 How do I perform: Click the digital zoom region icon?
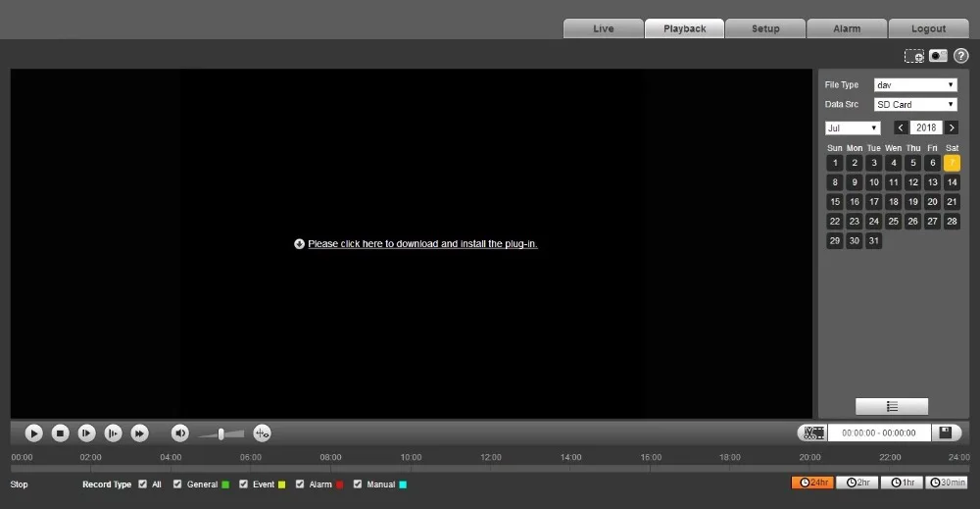coord(913,56)
